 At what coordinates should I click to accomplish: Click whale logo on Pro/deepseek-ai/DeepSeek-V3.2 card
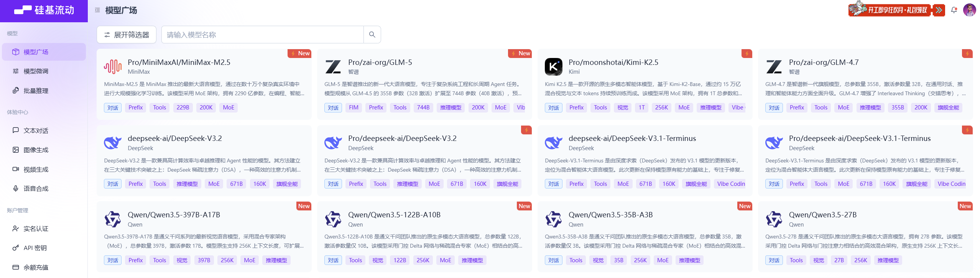point(333,143)
